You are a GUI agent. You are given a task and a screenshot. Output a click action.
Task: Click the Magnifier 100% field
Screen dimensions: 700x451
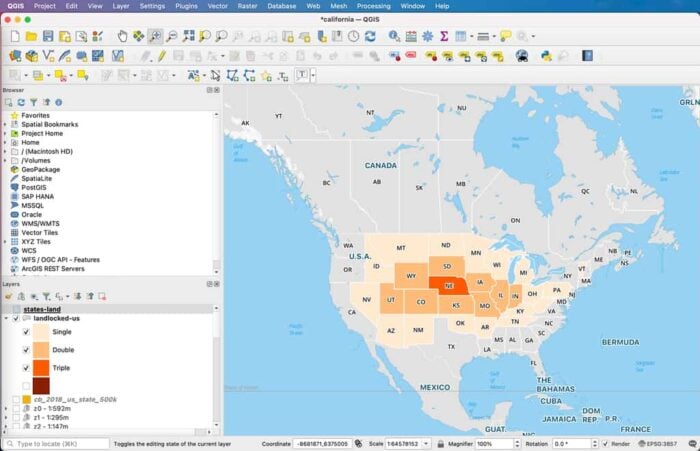click(x=495, y=443)
